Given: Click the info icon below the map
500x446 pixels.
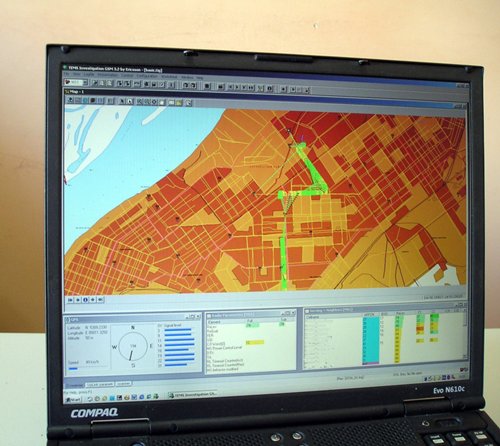Looking at the screenshot, I should (x=85, y=300).
